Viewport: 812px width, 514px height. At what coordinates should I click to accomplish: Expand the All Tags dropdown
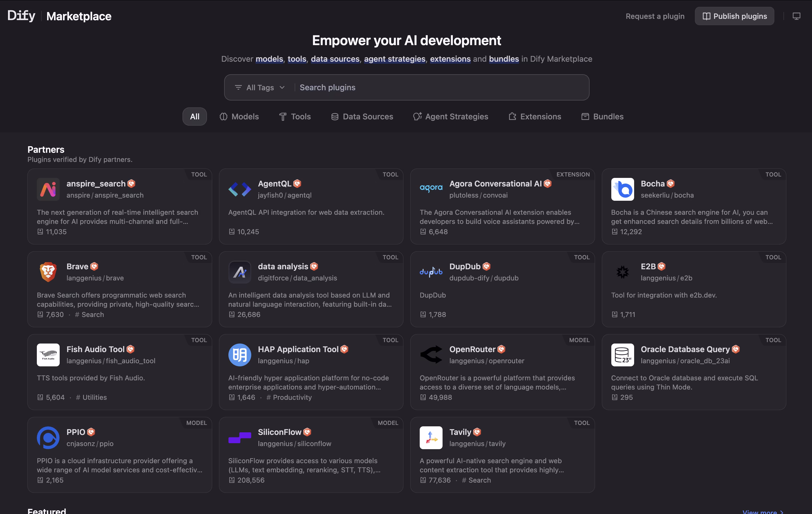click(x=260, y=87)
